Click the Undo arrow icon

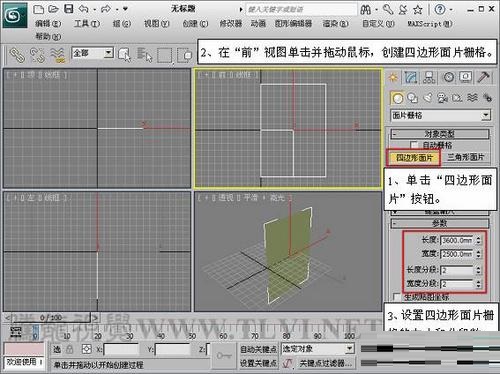[83, 9]
